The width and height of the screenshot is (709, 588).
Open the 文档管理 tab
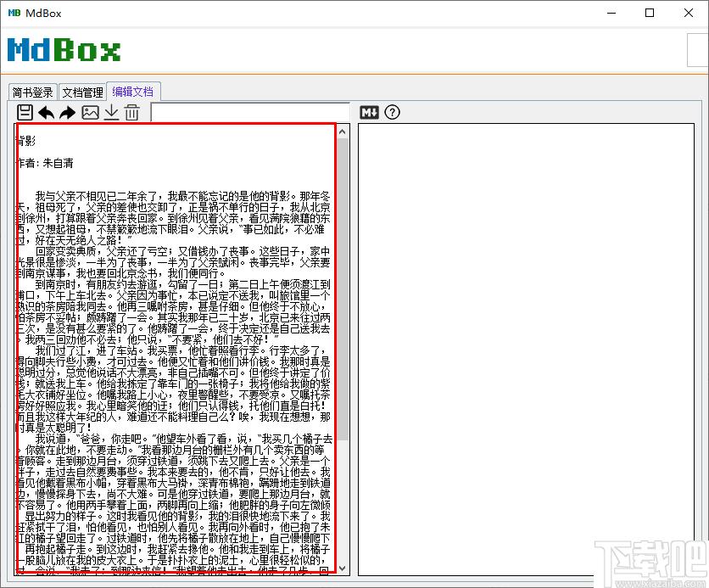(x=82, y=92)
